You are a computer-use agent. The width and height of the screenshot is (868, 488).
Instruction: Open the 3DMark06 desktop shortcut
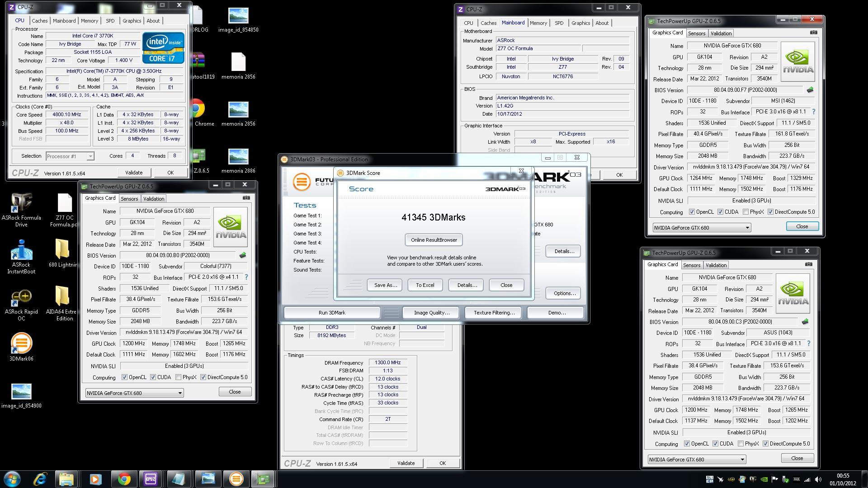[21, 347]
